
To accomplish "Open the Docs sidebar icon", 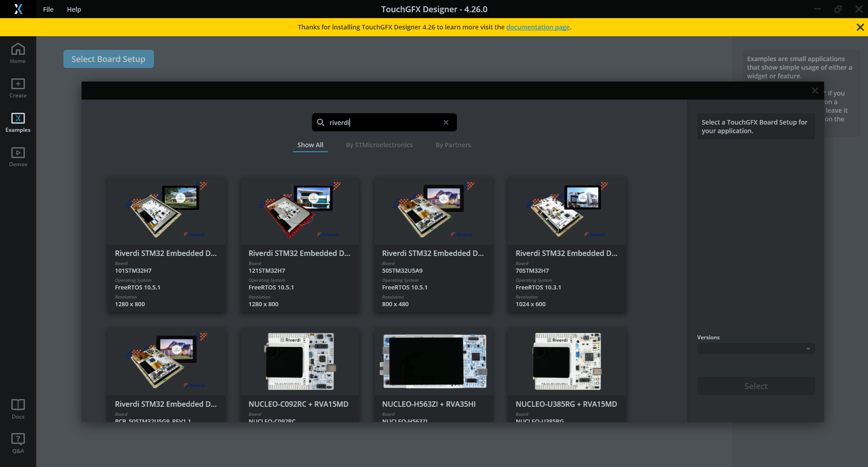I will 18,409.
